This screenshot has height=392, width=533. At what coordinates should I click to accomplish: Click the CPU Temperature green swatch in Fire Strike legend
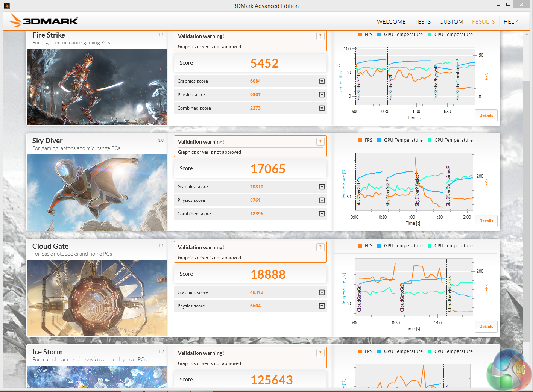point(430,35)
